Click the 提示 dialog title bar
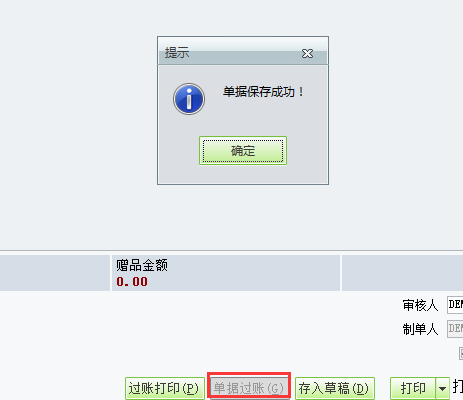463x400 pixels. click(x=243, y=51)
